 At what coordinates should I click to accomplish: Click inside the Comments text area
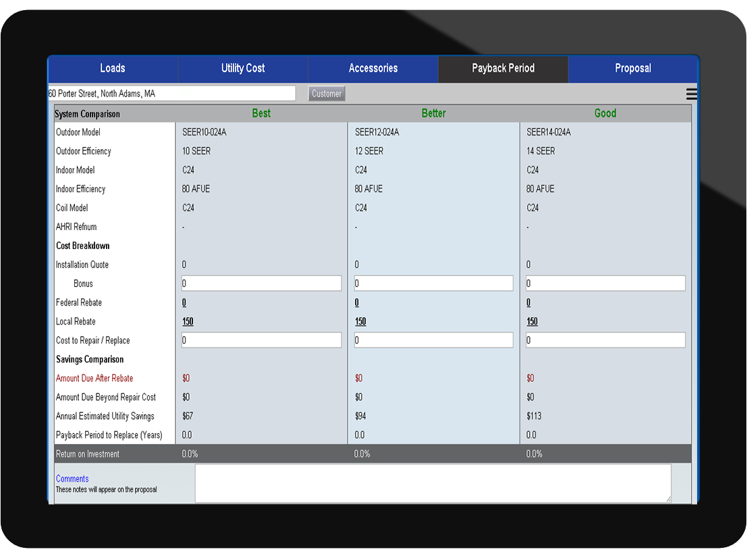tap(433, 483)
